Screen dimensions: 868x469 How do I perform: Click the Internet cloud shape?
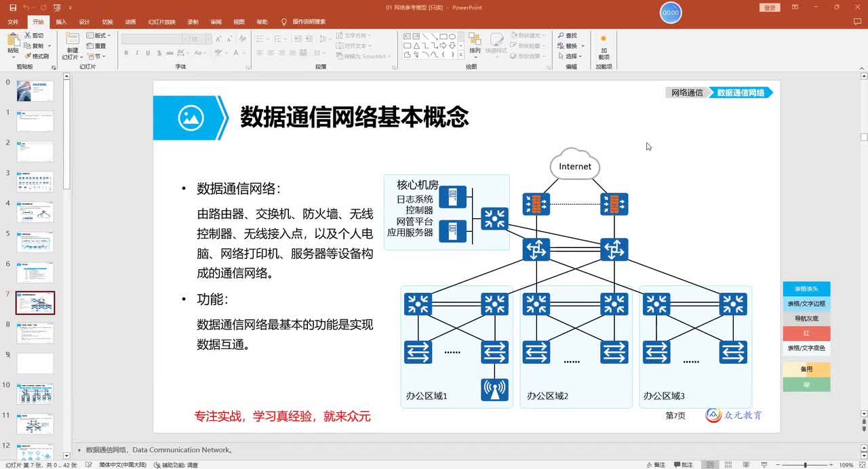click(x=575, y=165)
